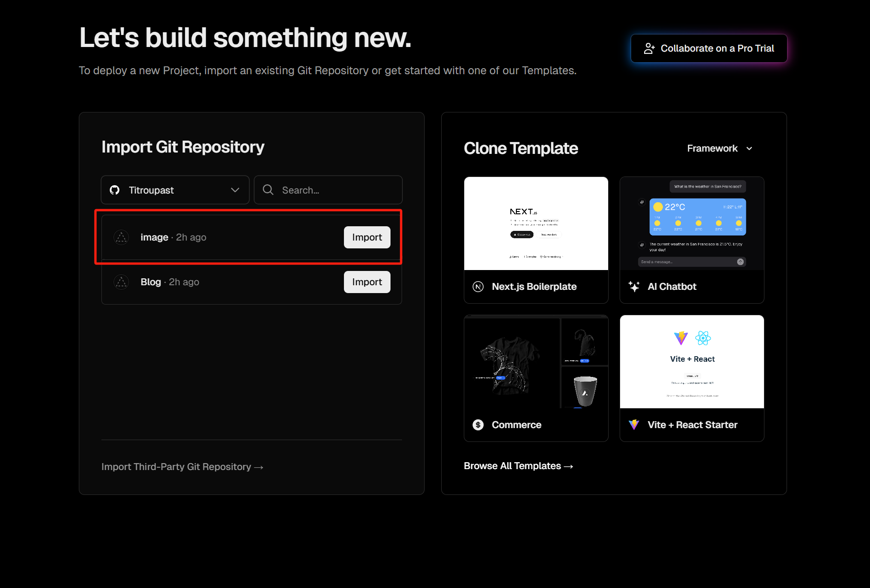The height and width of the screenshot is (588, 870).
Task: Click the add-user icon on Pro Trial button
Action: click(x=649, y=48)
